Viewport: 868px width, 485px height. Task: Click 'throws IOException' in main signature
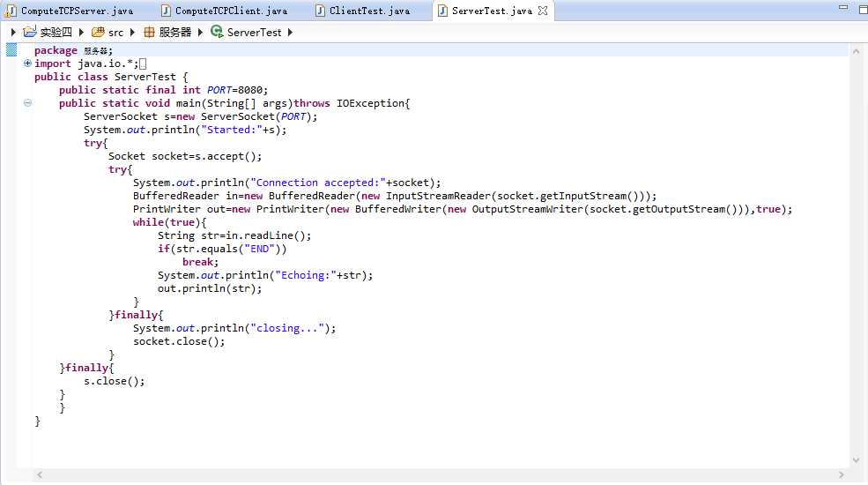tap(349, 103)
